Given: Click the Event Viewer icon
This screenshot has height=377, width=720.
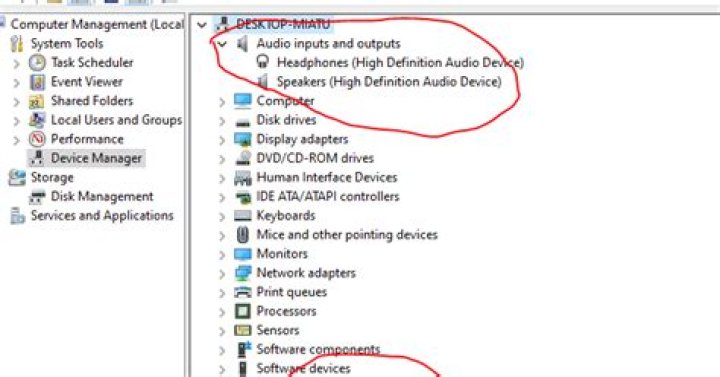Looking at the screenshot, I should click(x=37, y=82).
